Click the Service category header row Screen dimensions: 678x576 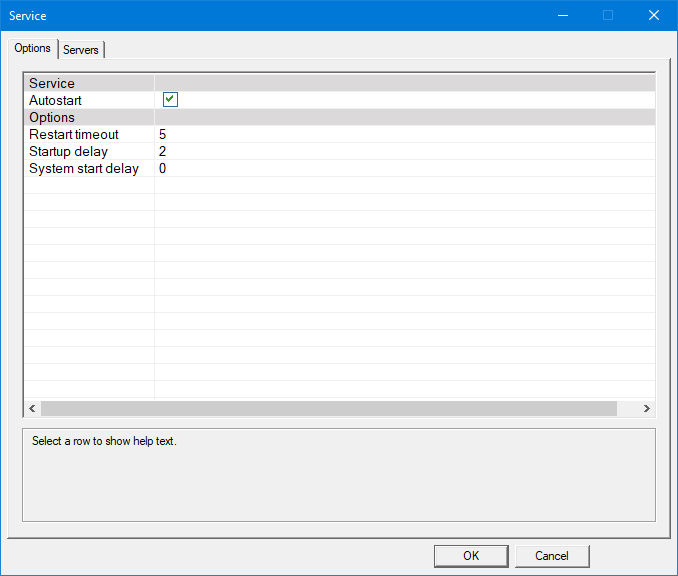pyautogui.click(x=52, y=84)
